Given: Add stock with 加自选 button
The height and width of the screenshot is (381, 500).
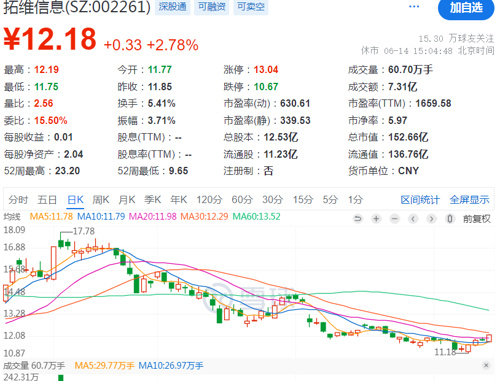Looking at the screenshot, I should pyautogui.click(x=466, y=8).
